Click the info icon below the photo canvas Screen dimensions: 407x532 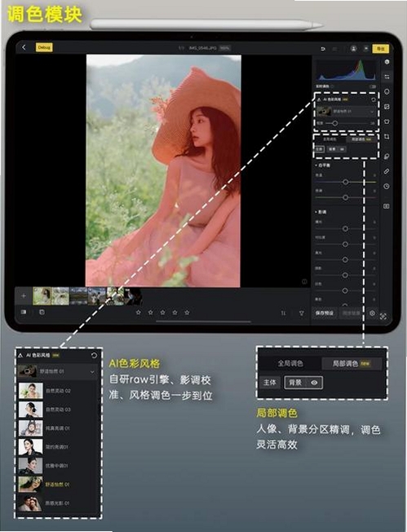304,282
